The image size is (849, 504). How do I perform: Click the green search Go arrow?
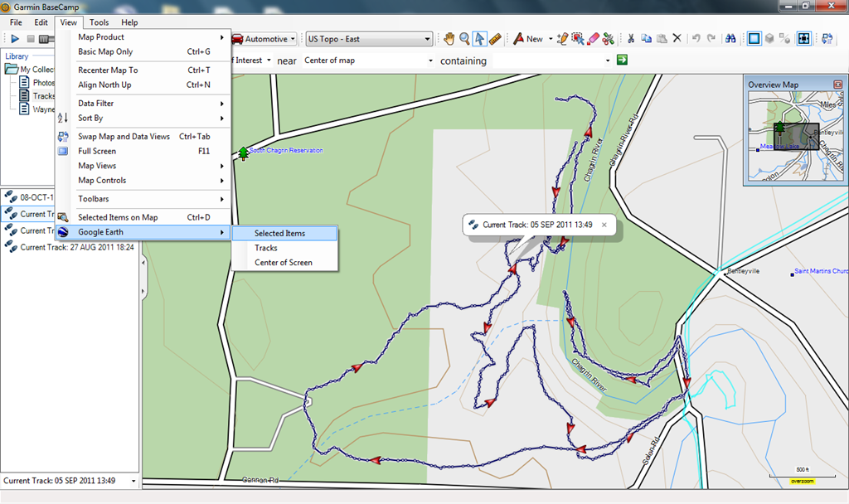pos(622,61)
